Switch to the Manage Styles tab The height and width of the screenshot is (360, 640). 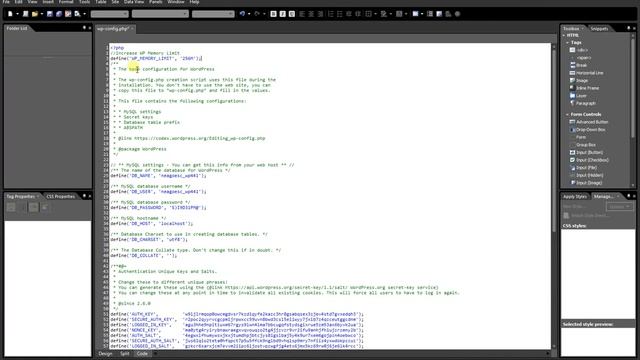coord(604,197)
